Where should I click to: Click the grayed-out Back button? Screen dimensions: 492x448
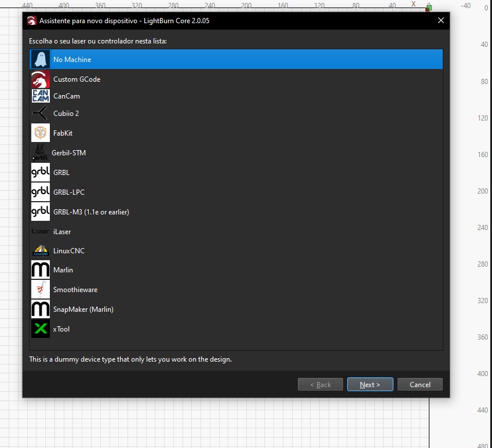pos(320,384)
